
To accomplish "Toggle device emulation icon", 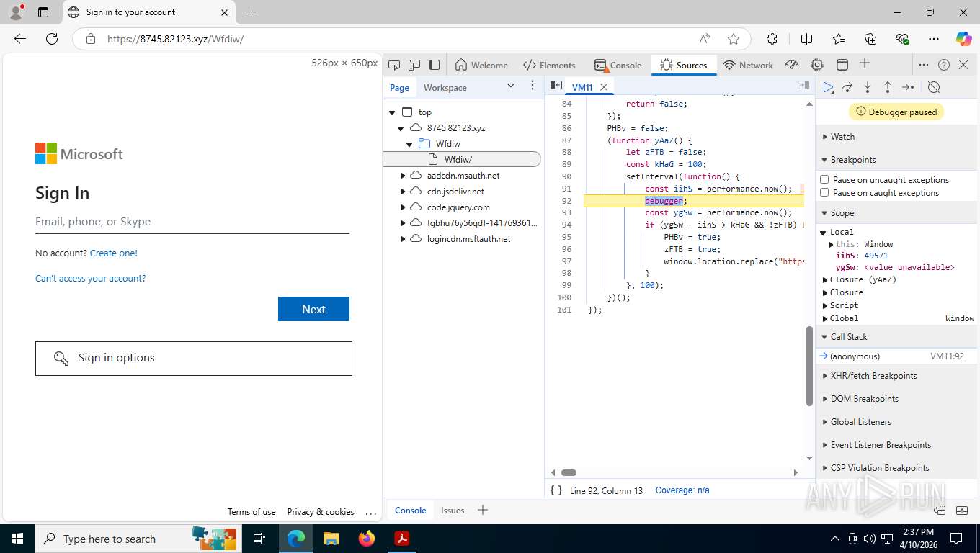I will [414, 65].
